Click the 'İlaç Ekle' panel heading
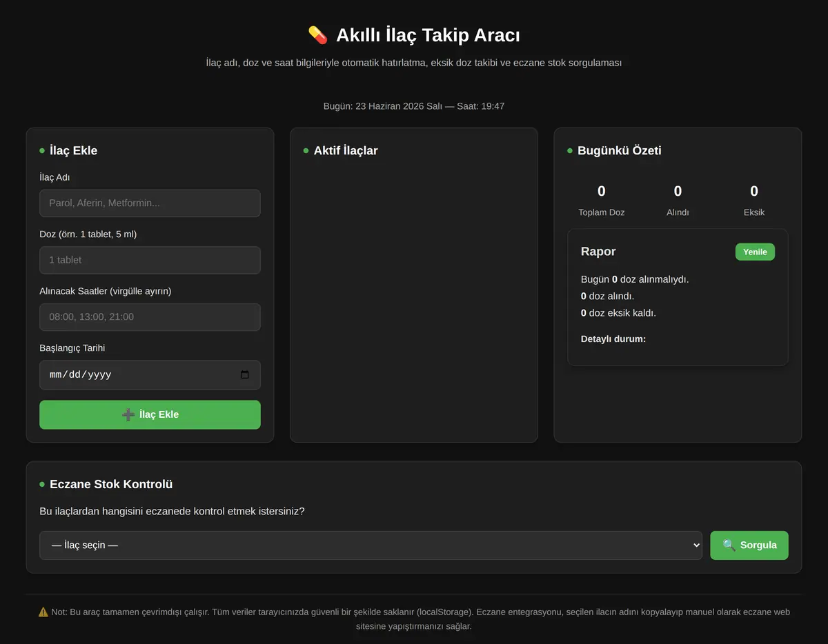Viewport: 828px width, 644px height. [73, 150]
